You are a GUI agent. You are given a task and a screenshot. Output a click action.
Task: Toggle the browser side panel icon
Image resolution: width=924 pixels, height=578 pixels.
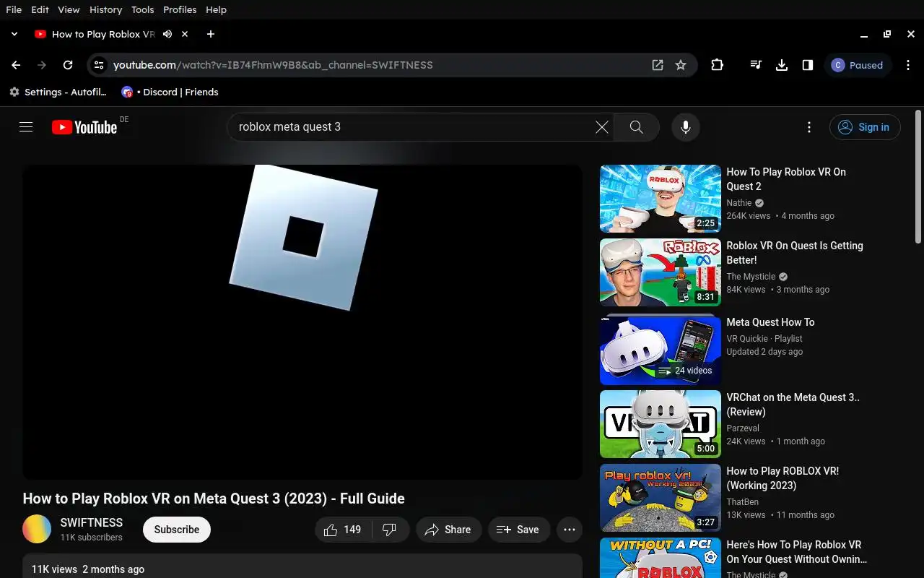(807, 65)
